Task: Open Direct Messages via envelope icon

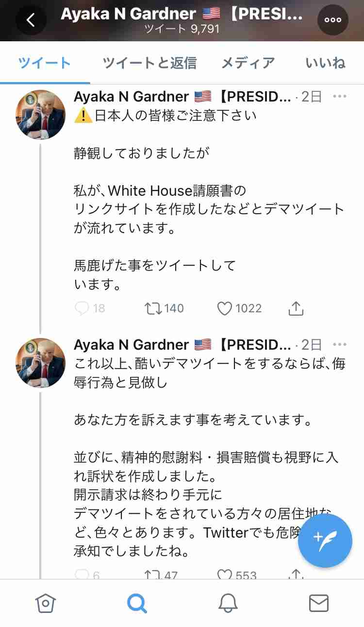Action: [x=318, y=604]
